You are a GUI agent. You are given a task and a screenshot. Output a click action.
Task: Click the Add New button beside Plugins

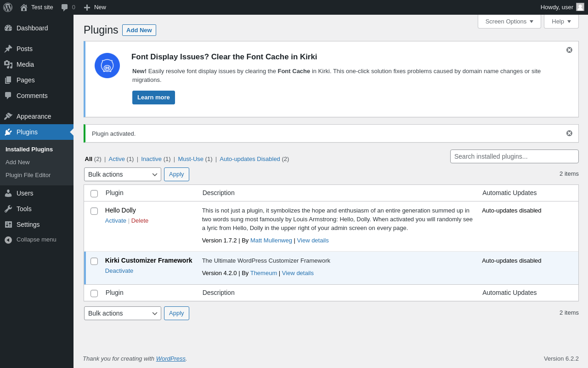(x=139, y=30)
